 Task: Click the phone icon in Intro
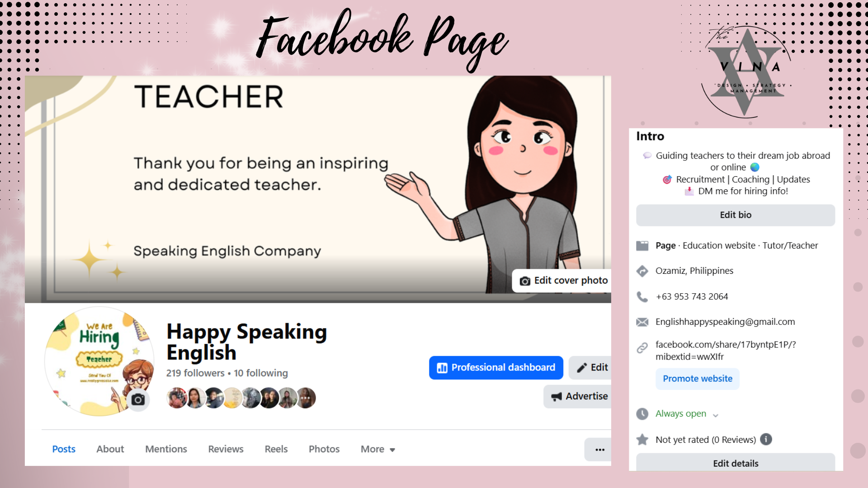coord(642,296)
